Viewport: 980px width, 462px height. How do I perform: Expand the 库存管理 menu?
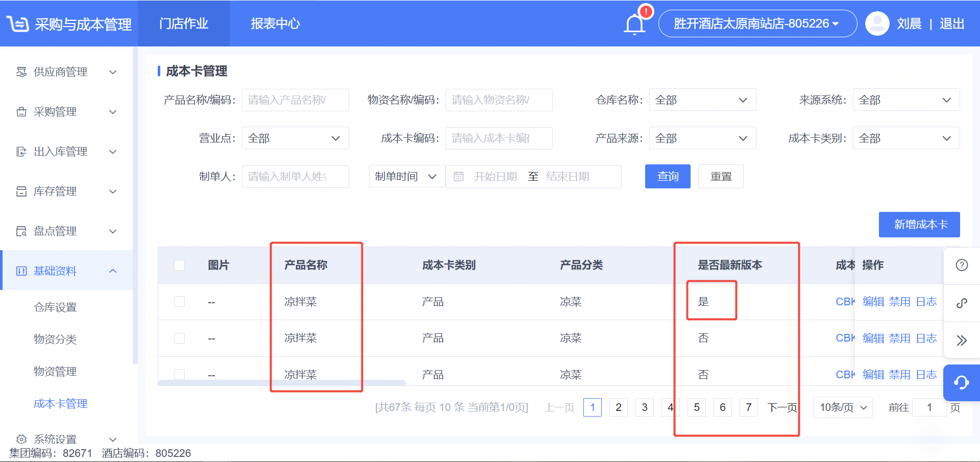[x=113, y=191]
